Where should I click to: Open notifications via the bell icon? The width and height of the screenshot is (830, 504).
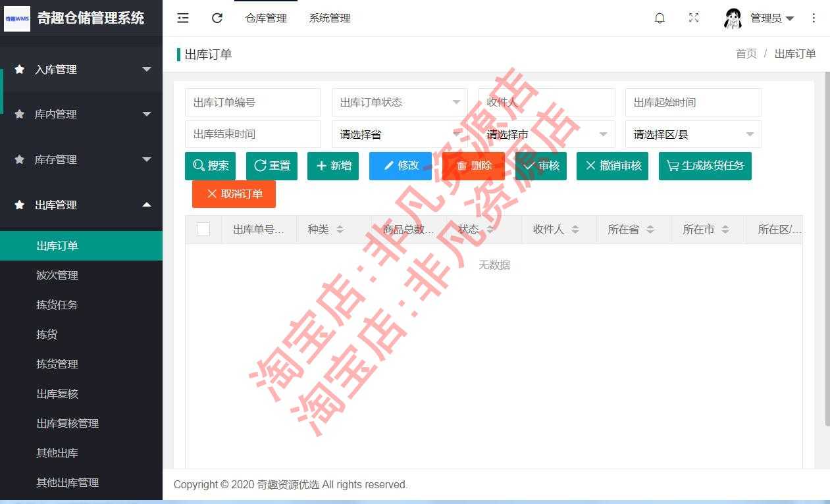(660, 18)
